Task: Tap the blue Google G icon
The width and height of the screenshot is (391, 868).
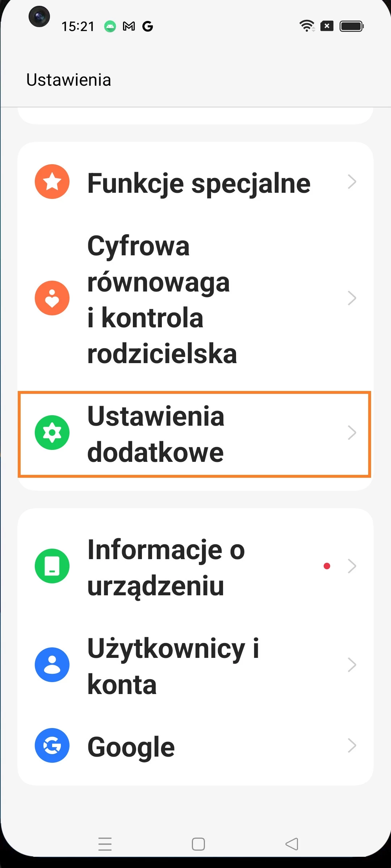Action: coord(52,745)
